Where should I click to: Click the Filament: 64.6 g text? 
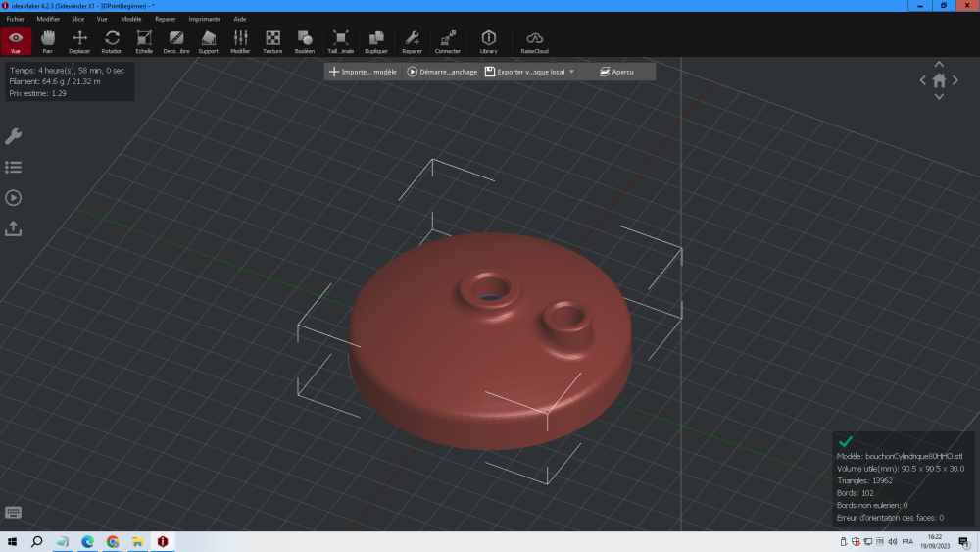pos(55,82)
